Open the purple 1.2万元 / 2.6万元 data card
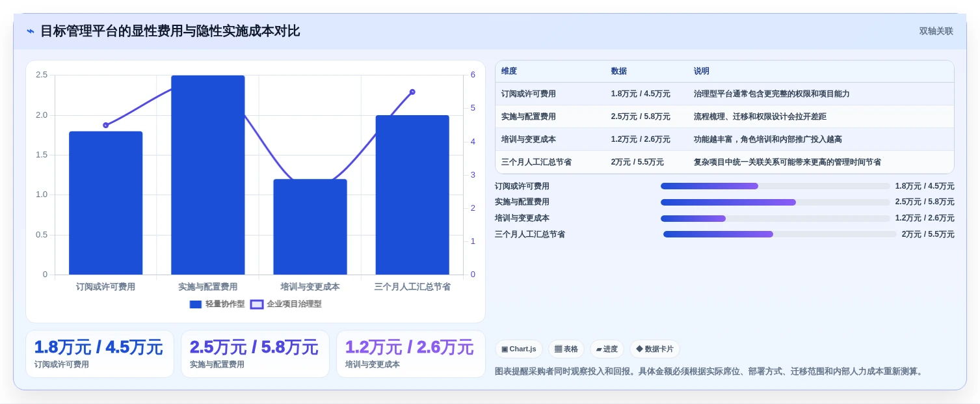The image size is (980, 404). (x=410, y=354)
